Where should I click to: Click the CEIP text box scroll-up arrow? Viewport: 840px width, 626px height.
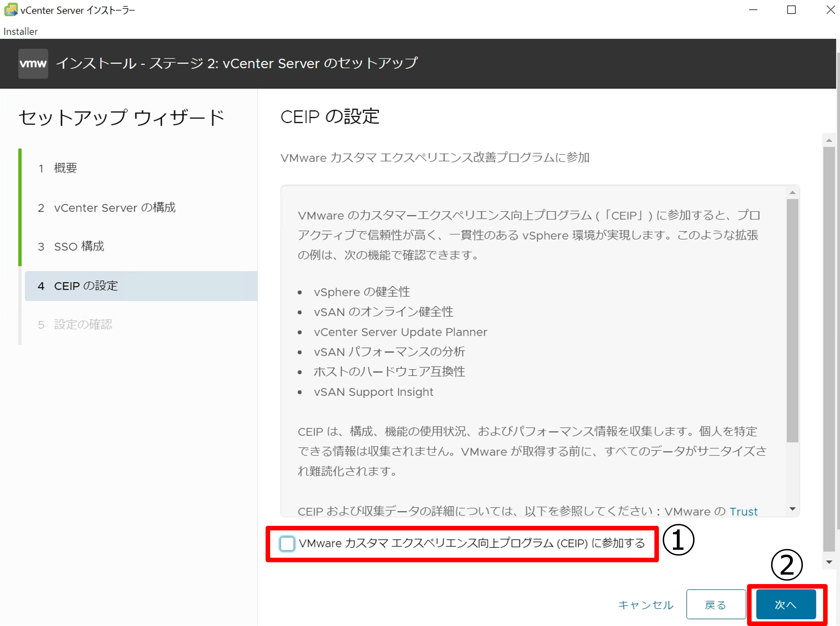tap(792, 193)
